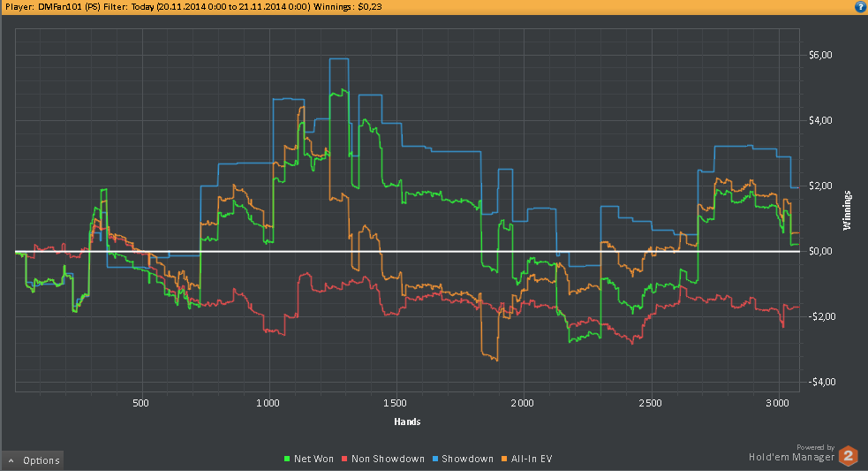This screenshot has width=868, height=471.
Task: Toggle the Non Showdown series label
Action: coord(388,459)
